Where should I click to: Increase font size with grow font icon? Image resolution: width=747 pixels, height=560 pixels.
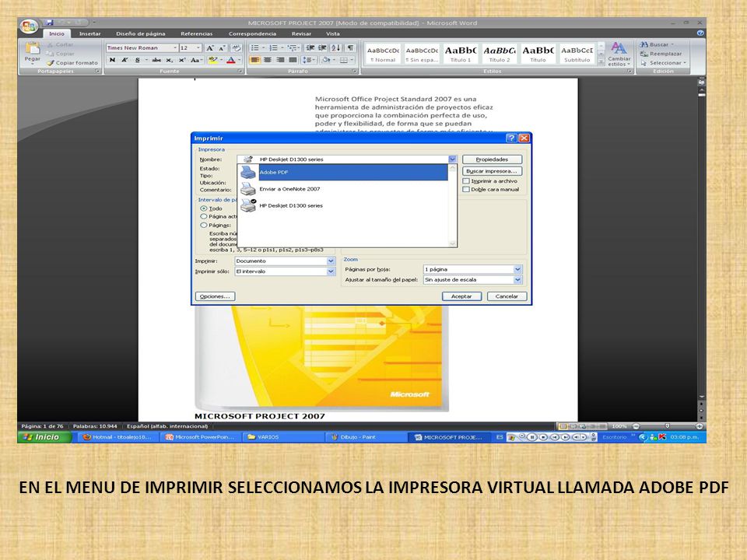pos(209,48)
